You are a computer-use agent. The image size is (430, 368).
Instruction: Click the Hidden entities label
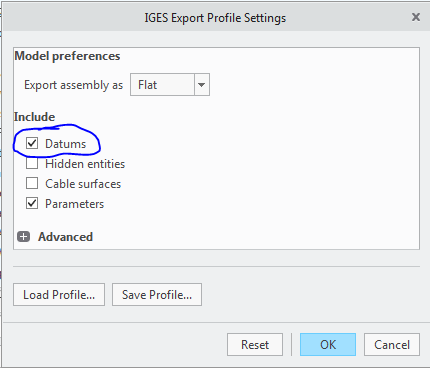pyautogui.click(x=85, y=164)
